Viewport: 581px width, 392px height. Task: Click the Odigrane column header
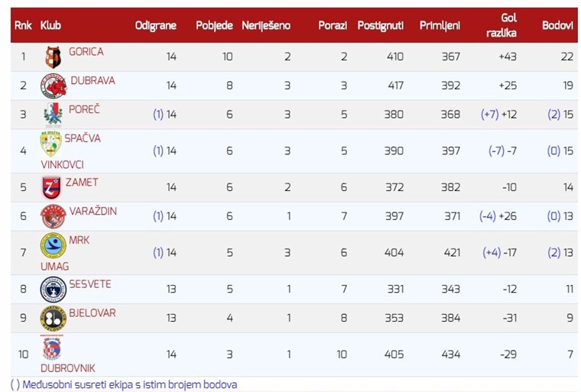point(156,25)
